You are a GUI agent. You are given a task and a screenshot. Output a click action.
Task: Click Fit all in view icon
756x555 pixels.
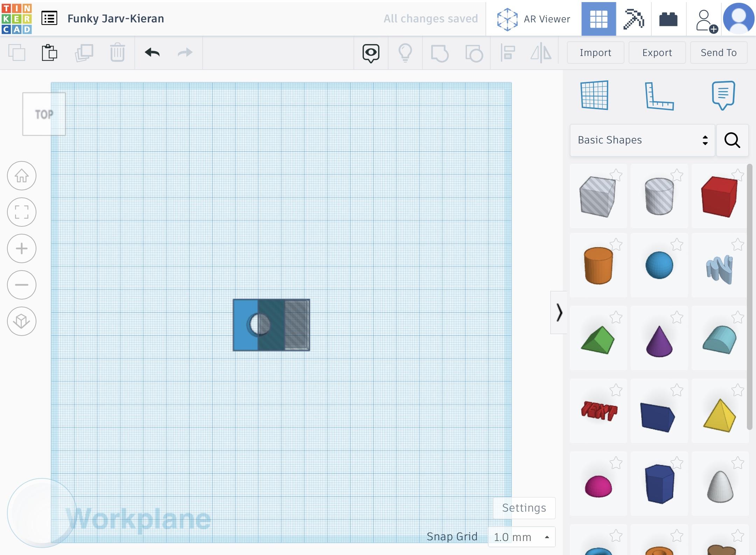pyautogui.click(x=22, y=212)
